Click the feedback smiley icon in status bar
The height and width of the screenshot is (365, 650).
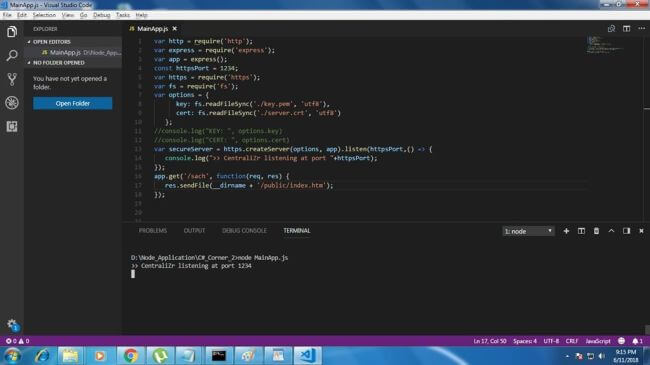coord(621,341)
